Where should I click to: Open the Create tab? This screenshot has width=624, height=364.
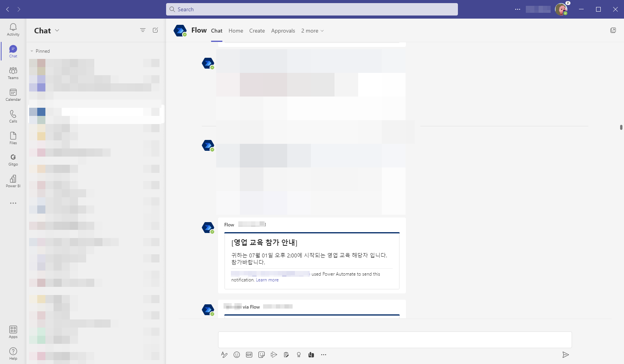coord(257,31)
